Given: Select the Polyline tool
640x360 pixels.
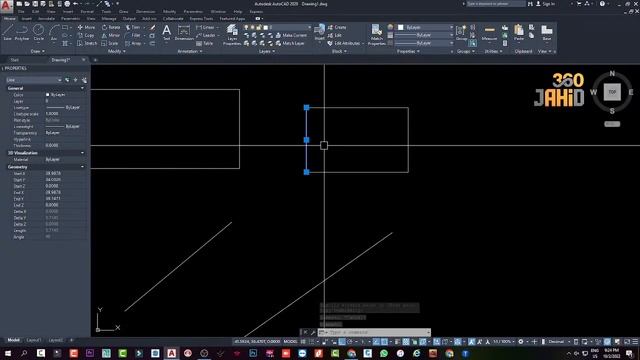Looking at the screenshot, I should click(x=22, y=32).
